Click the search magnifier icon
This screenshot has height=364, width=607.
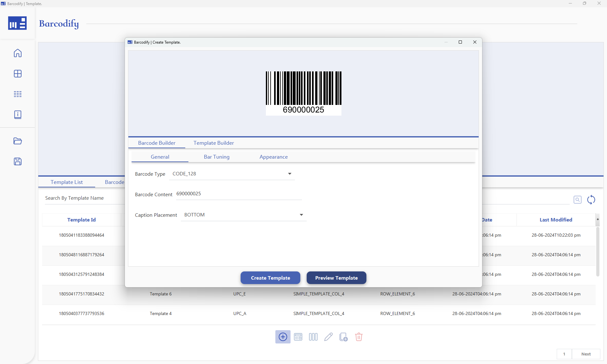[x=578, y=199]
